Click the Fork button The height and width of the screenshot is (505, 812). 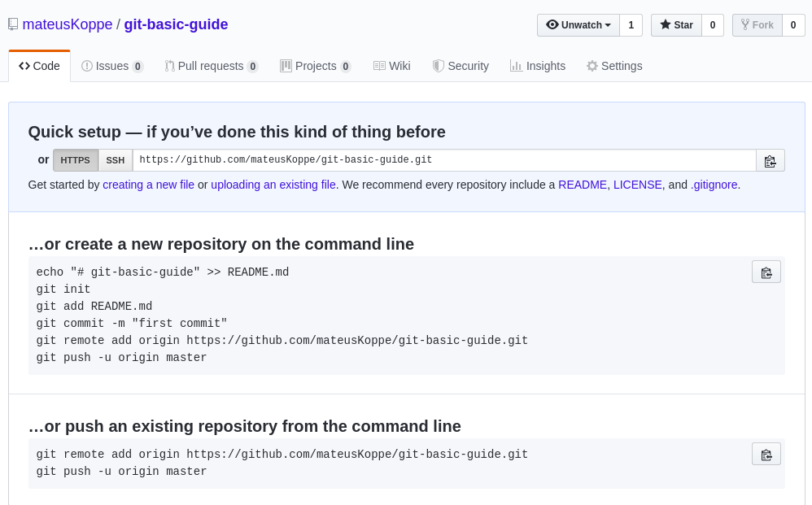(757, 25)
